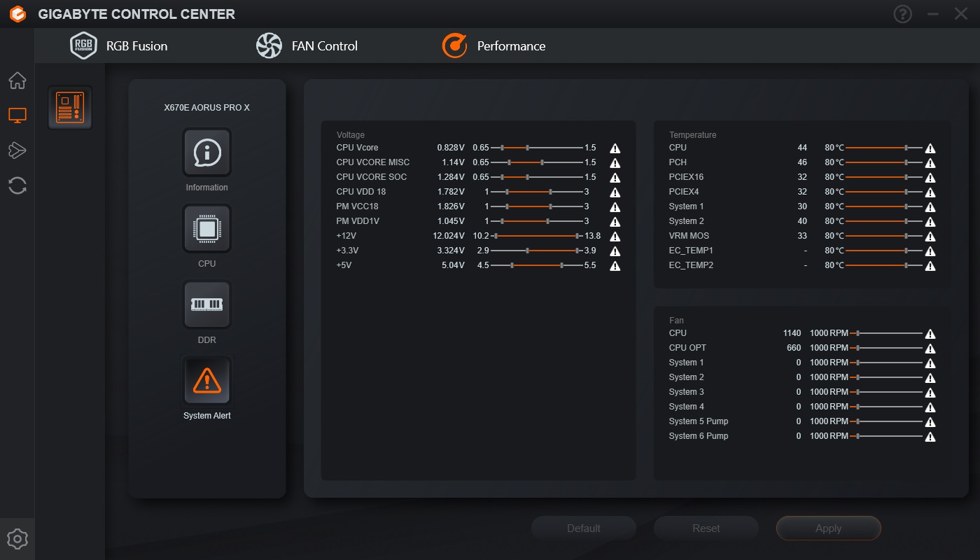Open the paper-plane shortcut in the sidebar
980x560 pixels.
pos(17,150)
